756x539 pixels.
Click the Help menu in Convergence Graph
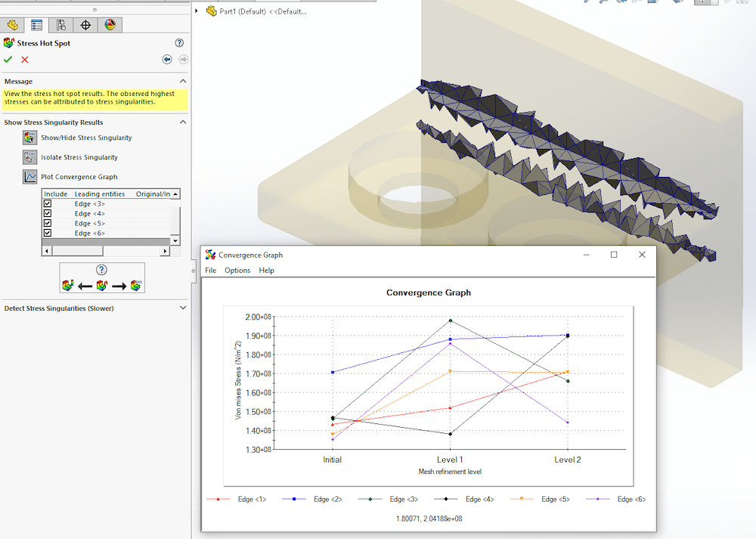pos(266,271)
